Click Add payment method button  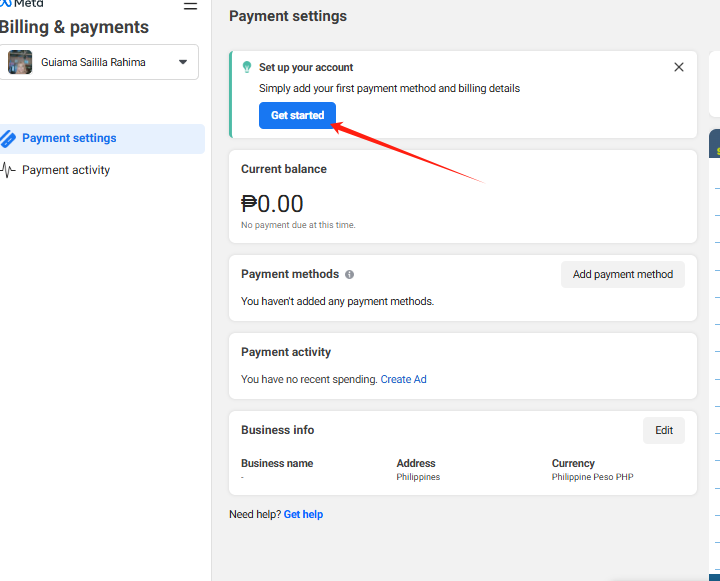(x=623, y=275)
